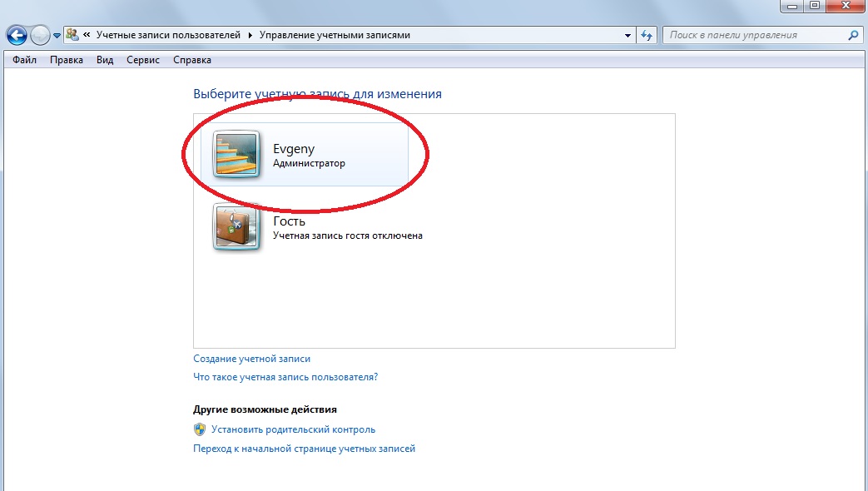Viewport: 868px width, 491px height.
Task: Expand the address bar history dropdown arrow
Action: pyautogui.click(x=627, y=36)
